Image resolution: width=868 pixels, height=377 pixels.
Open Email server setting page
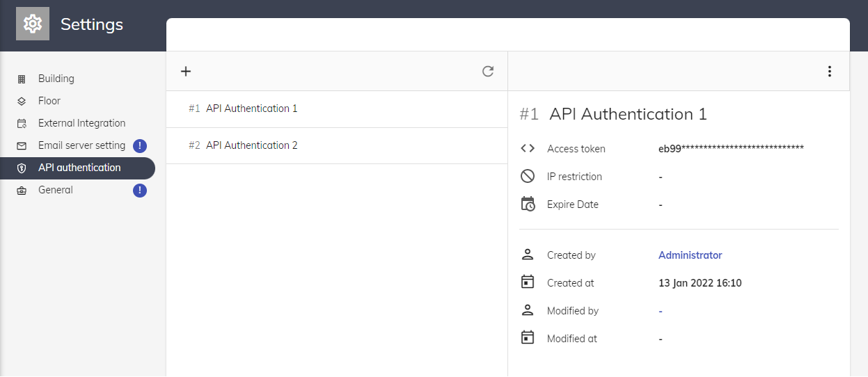click(x=81, y=145)
